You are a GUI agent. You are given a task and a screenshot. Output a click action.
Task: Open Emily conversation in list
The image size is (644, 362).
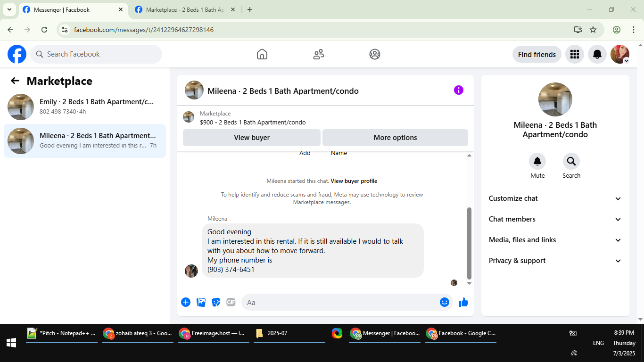[85, 107]
